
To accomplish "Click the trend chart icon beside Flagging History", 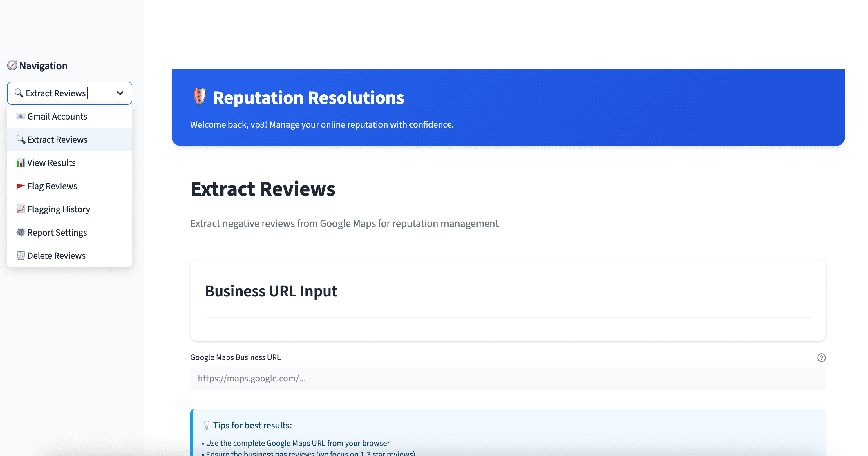I will [21, 209].
